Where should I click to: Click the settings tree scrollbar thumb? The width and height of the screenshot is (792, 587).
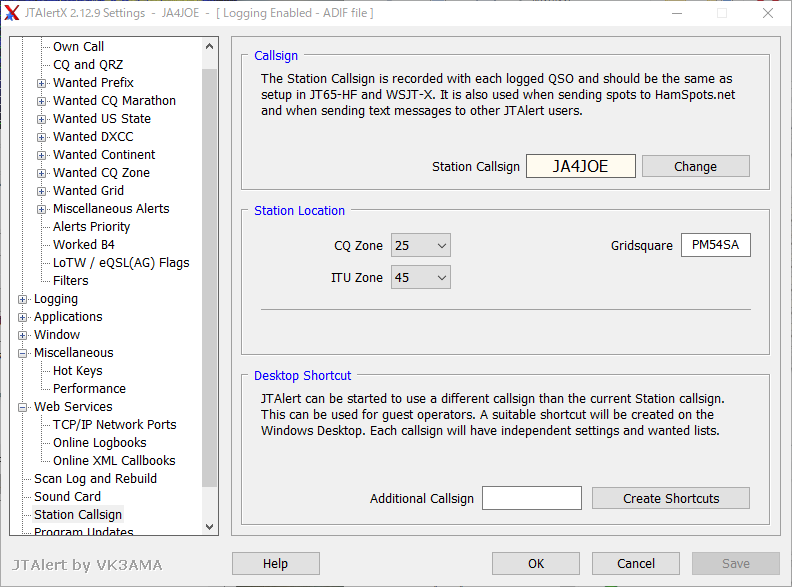(x=210, y=278)
